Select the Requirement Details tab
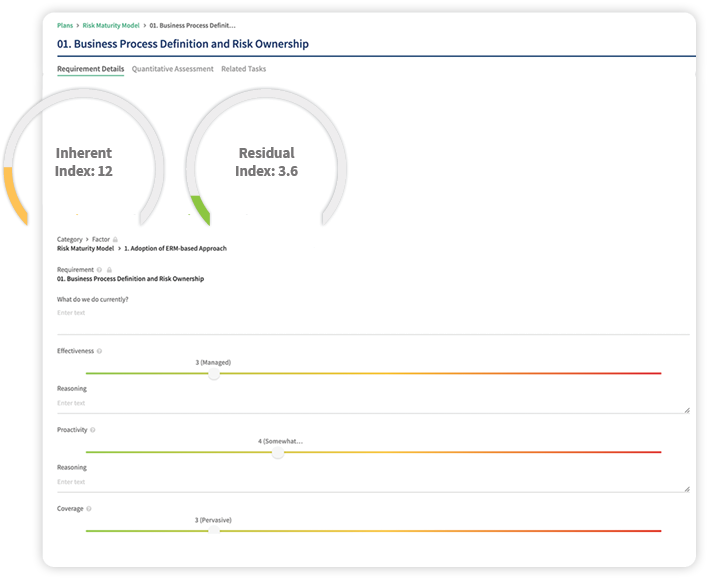The width and height of the screenshot is (709, 579). pyautogui.click(x=91, y=69)
